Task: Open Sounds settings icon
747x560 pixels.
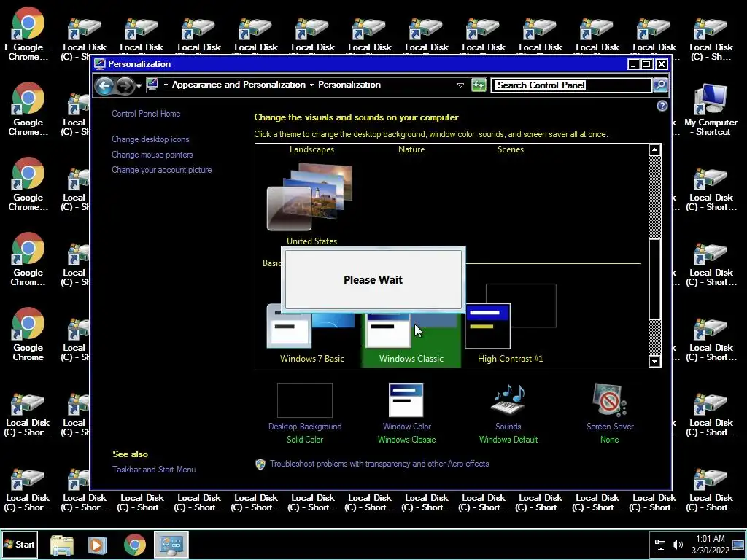Action: coord(508,400)
